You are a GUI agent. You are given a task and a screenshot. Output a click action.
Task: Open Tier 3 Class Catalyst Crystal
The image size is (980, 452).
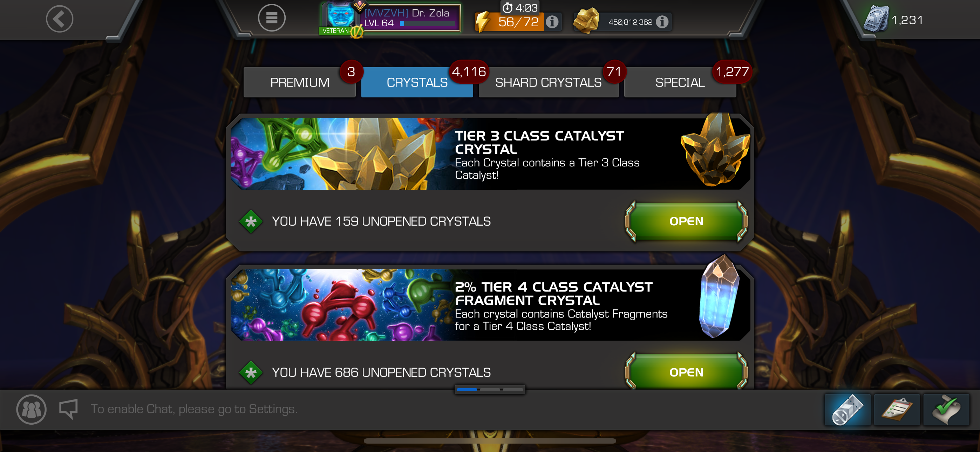[686, 221]
